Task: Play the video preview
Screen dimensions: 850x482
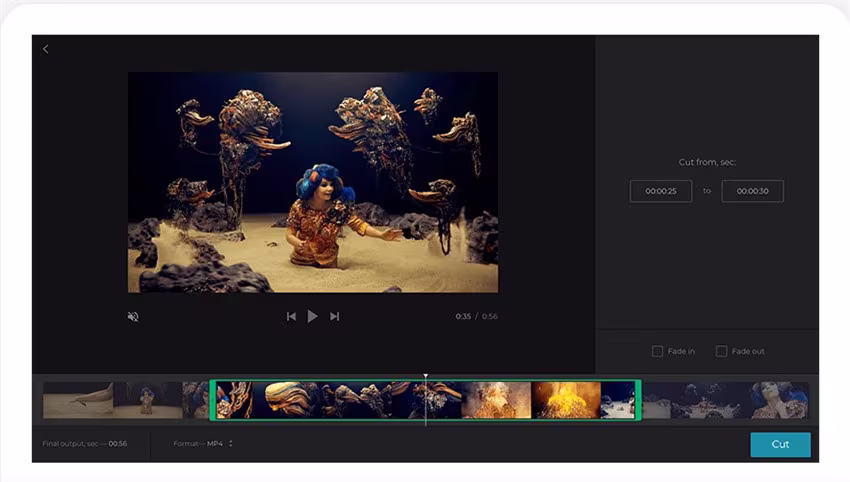Action: tap(312, 316)
